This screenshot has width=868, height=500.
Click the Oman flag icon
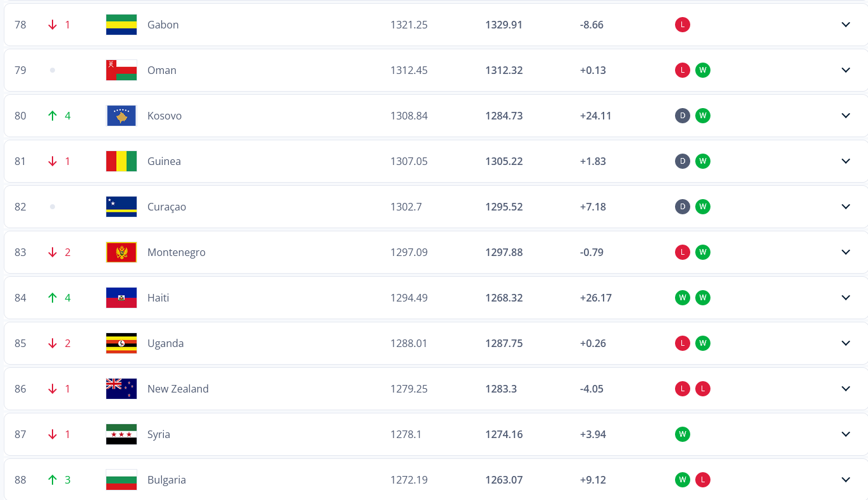(x=121, y=70)
